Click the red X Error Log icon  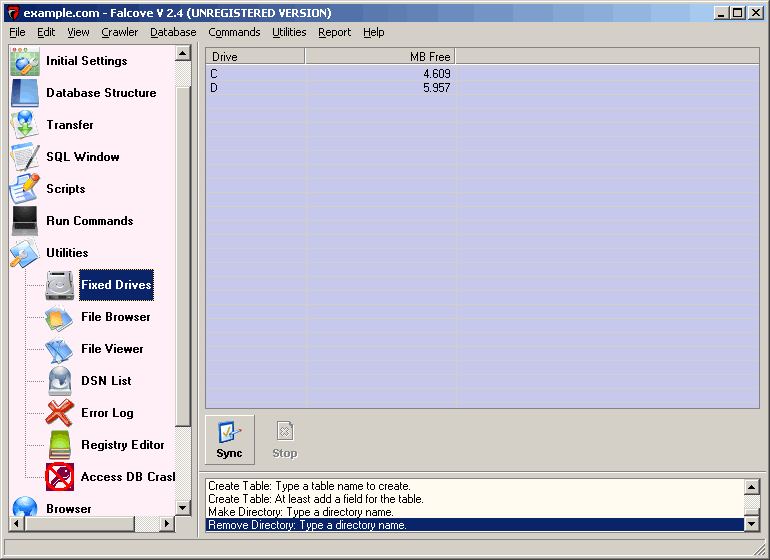60,413
